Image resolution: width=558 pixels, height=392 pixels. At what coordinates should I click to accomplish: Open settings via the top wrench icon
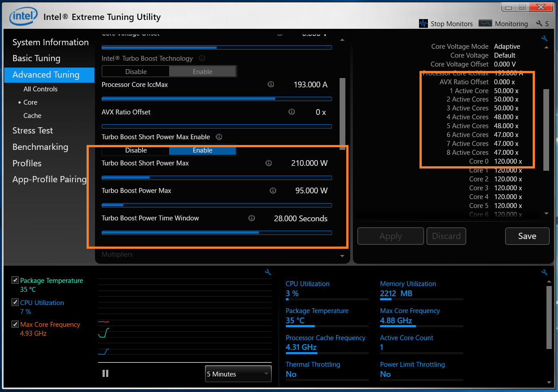point(539,24)
